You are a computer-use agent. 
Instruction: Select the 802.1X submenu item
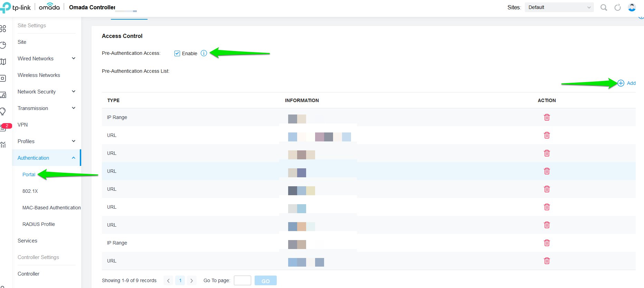click(30, 191)
